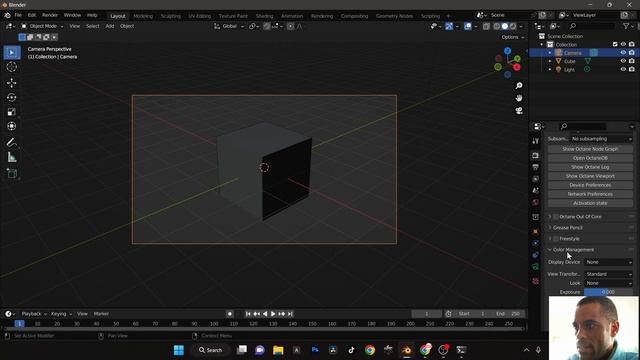Screen dimensions: 640x360
Task: Open the File menu
Action: tap(18, 15)
